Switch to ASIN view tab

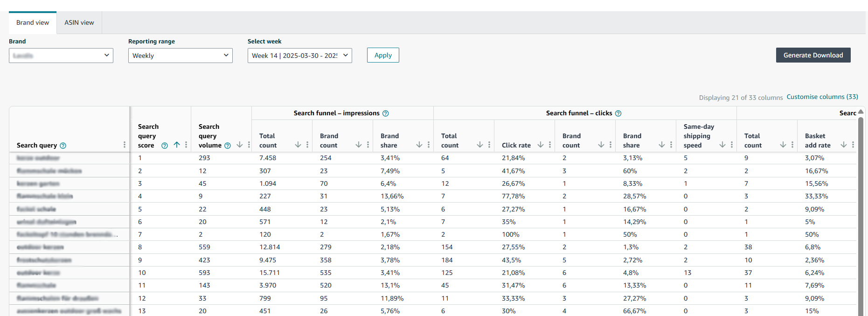click(79, 22)
